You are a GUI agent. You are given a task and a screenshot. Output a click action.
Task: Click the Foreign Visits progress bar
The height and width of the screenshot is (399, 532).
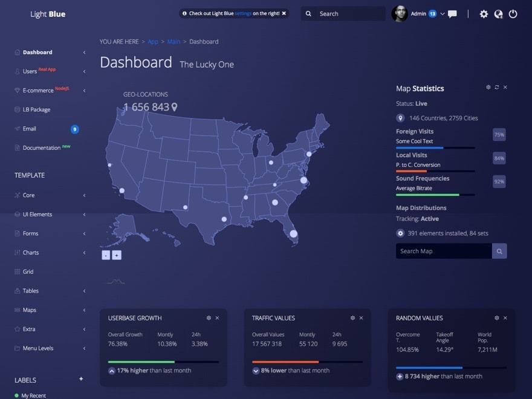coord(435,148)
